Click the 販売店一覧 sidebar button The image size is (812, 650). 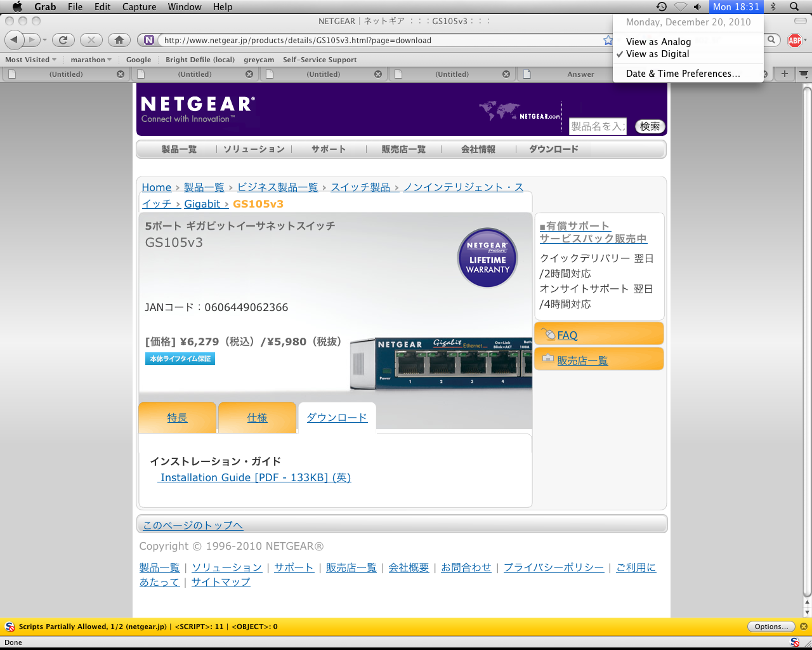click(599, 359)
